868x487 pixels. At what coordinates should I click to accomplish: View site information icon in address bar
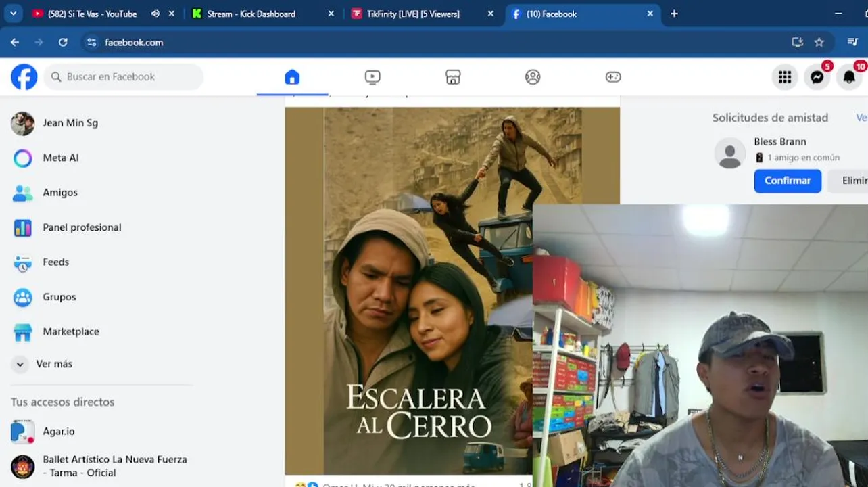(92, 42)
